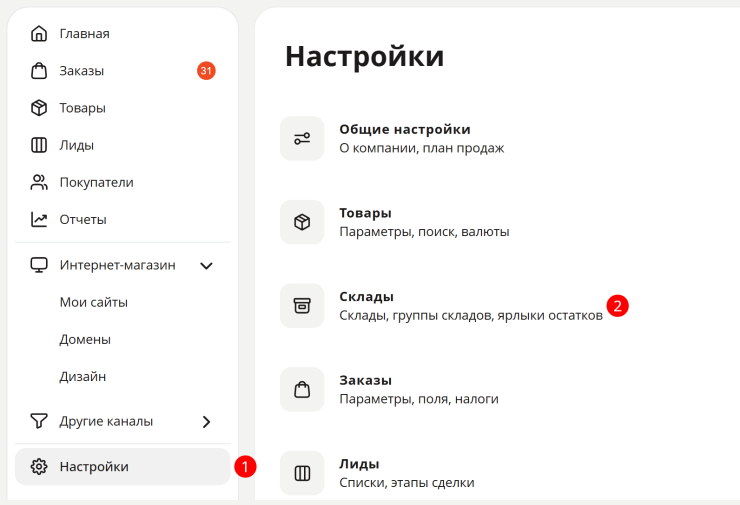Viewport: 740px width, 505px height.
Task: Click the archive box icon for Склады
Action: click(x=302, y=305)
